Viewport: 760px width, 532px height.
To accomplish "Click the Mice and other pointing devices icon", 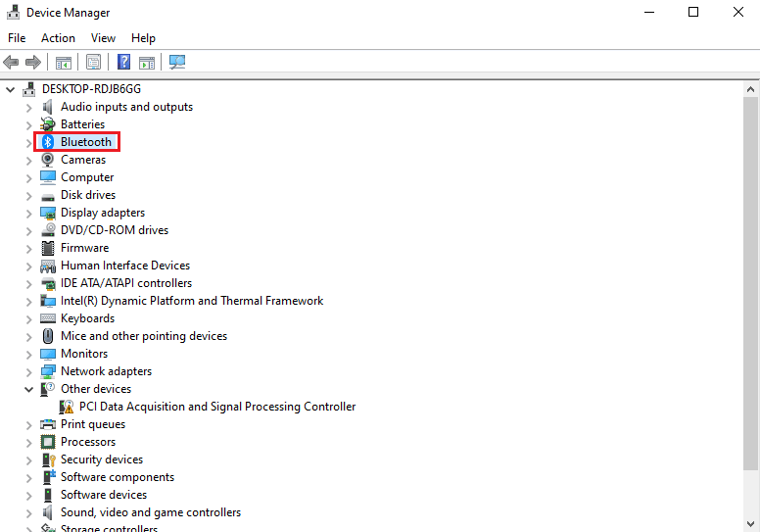I will [47, 336].
